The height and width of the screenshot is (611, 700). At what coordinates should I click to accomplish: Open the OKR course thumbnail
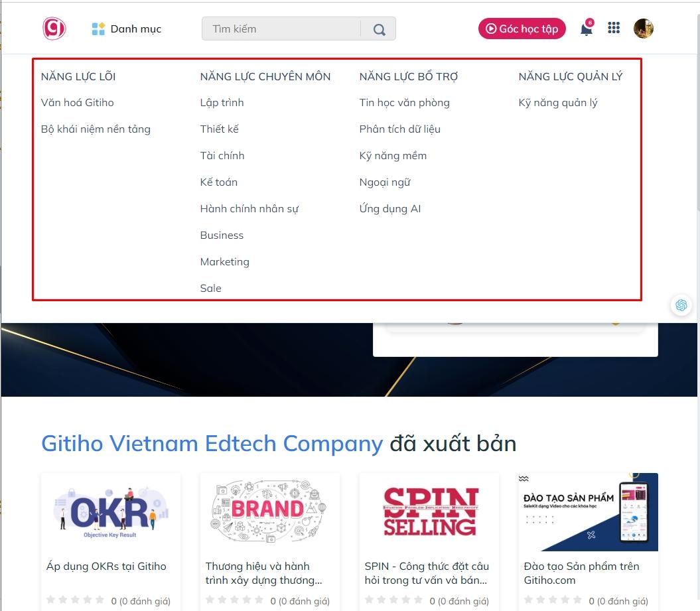coord(111,512)
